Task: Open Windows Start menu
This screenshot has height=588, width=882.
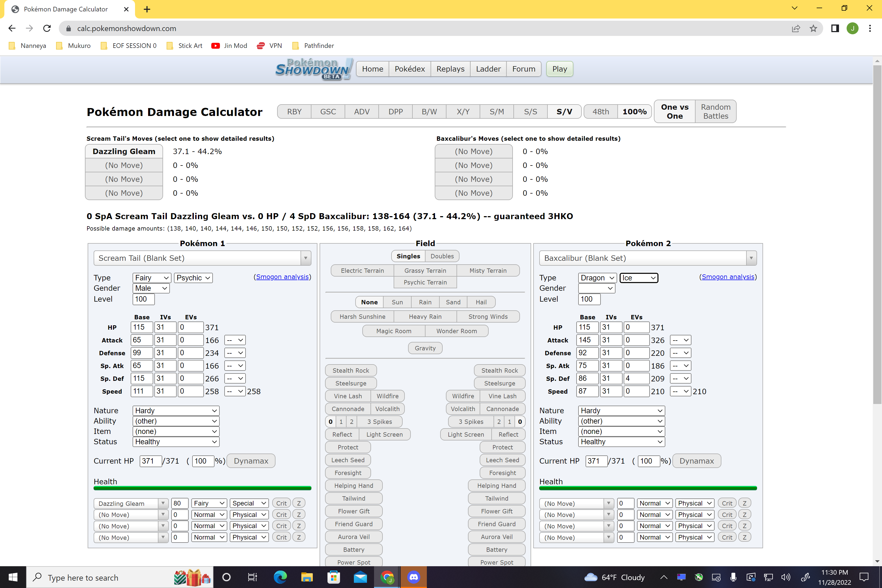Action: (13, 577)
